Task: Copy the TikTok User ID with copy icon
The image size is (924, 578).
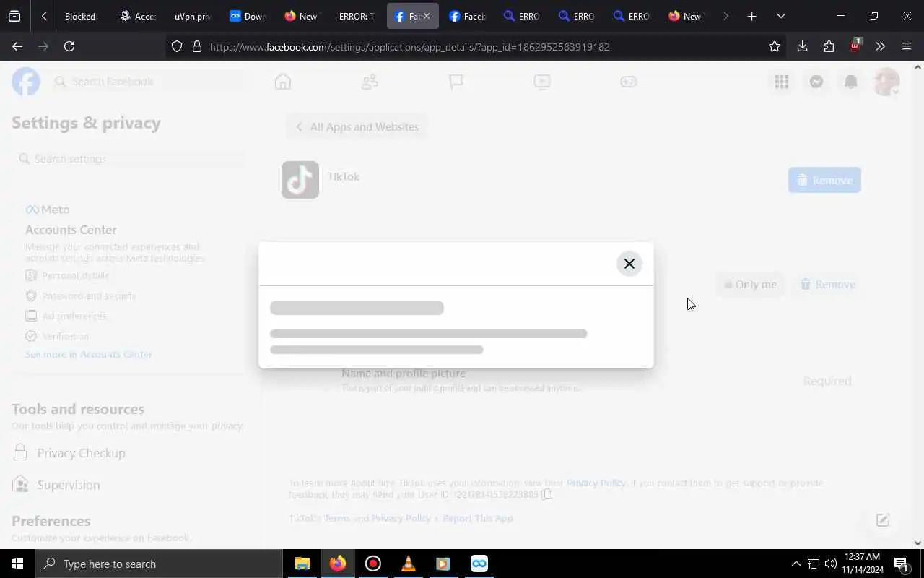Action: (x=547, y=494)
